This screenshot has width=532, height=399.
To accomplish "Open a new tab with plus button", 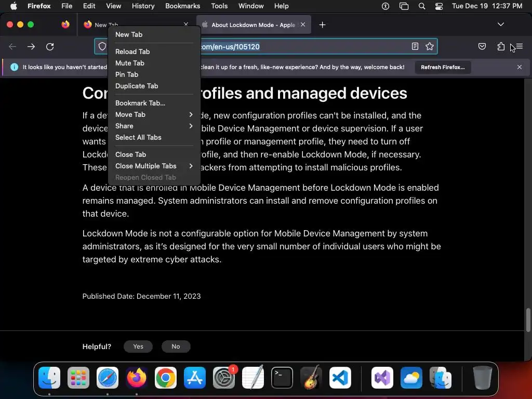I will [x=322, y=25].
